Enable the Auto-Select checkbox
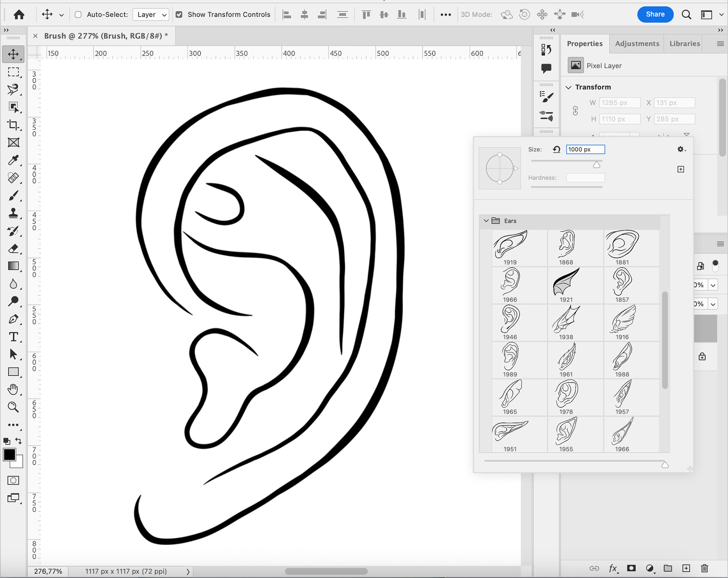 [x=78, y=15]
